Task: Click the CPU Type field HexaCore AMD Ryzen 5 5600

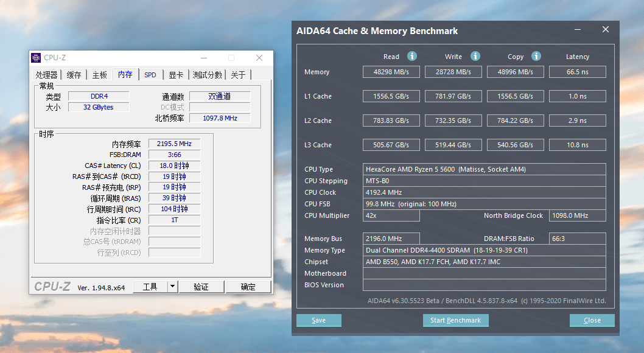Action: [x=485, y=169]
